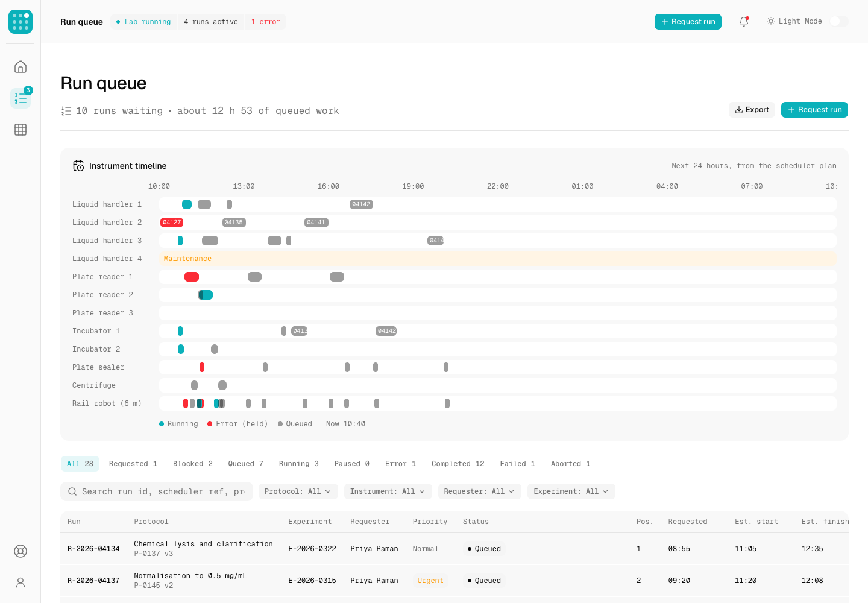Click the Maintenance bar on Liquid handler 4
Screen dimensions: 868x603
point(498,259)
